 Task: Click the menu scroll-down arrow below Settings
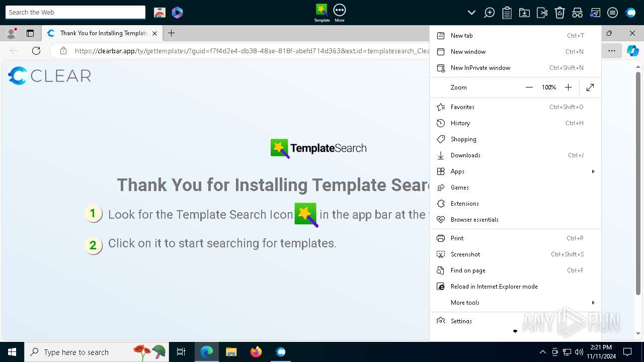(515, 331)
